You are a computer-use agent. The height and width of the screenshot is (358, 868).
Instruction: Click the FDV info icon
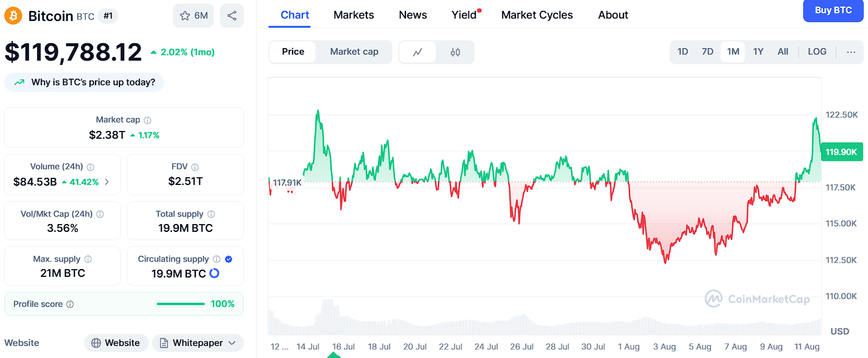click(195, 167)
